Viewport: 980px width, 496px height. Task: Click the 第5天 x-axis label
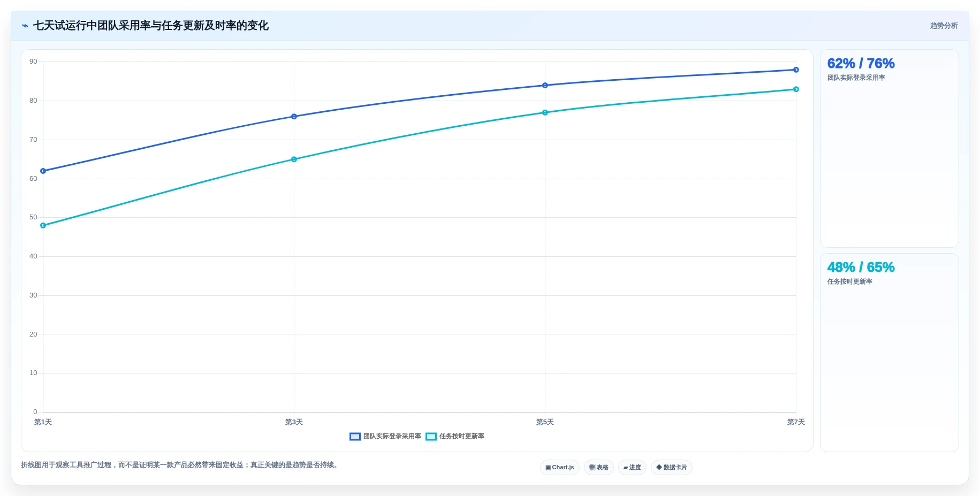(x=545, y=423)
